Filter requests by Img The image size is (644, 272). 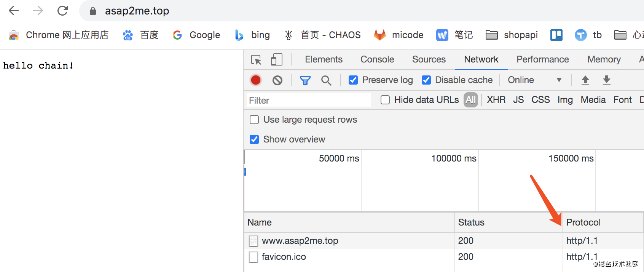click(x=565, y=100)
